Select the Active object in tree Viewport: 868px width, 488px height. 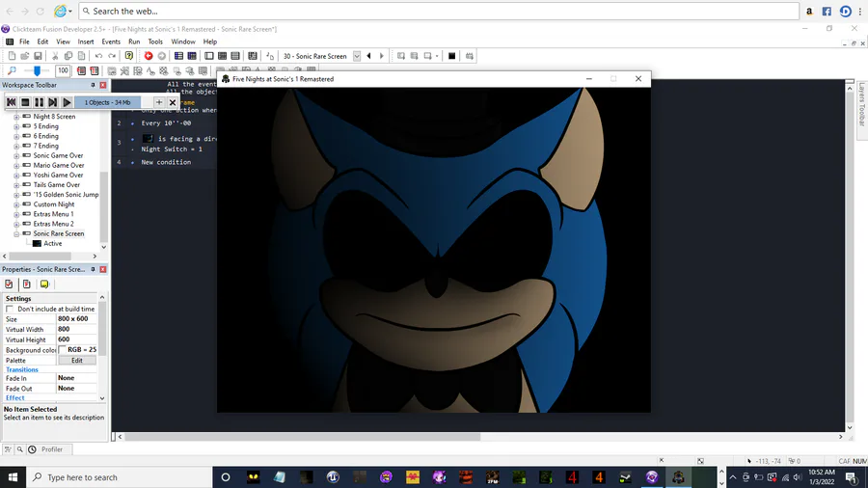(x=53, y=243)
